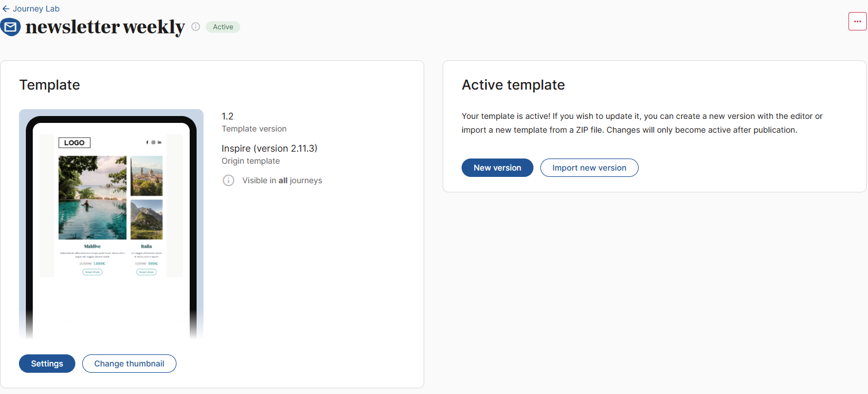The height and width of the screenshot is (394, 868).
Task: Click the LOGO box in template preview
Action: [74, 142]
